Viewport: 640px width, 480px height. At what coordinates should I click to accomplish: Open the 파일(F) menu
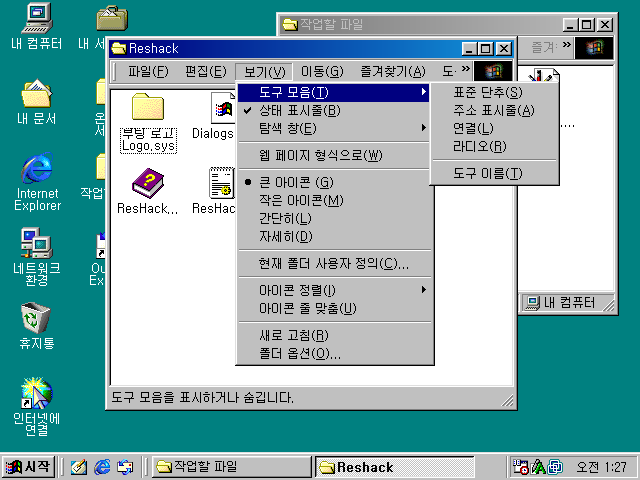[148, 72]
